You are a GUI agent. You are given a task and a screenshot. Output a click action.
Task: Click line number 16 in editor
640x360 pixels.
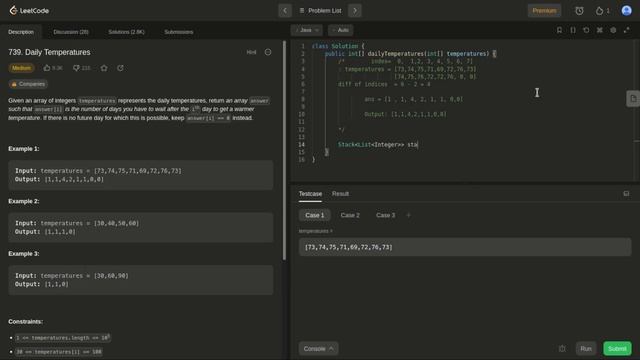tap(302, 160)
